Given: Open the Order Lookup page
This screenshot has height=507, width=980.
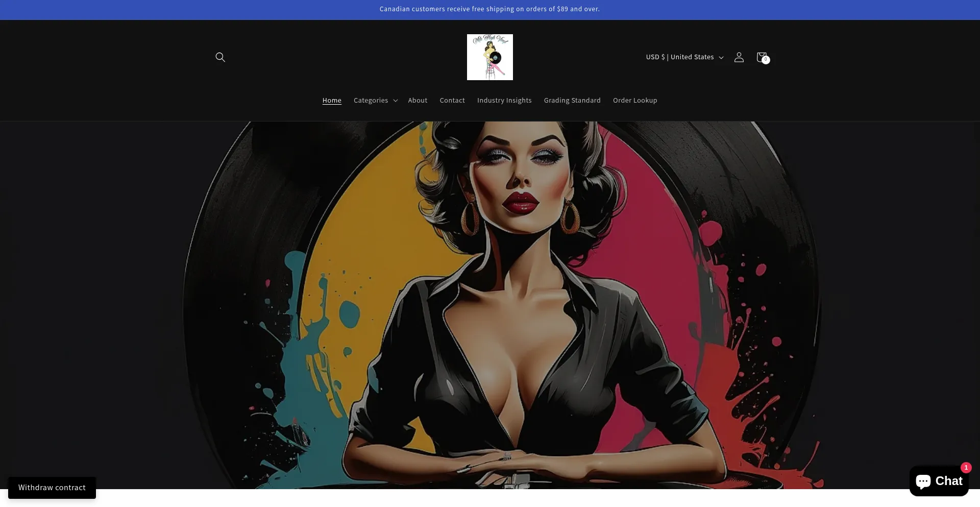Looking at the screenshot, I should (635, 101).
